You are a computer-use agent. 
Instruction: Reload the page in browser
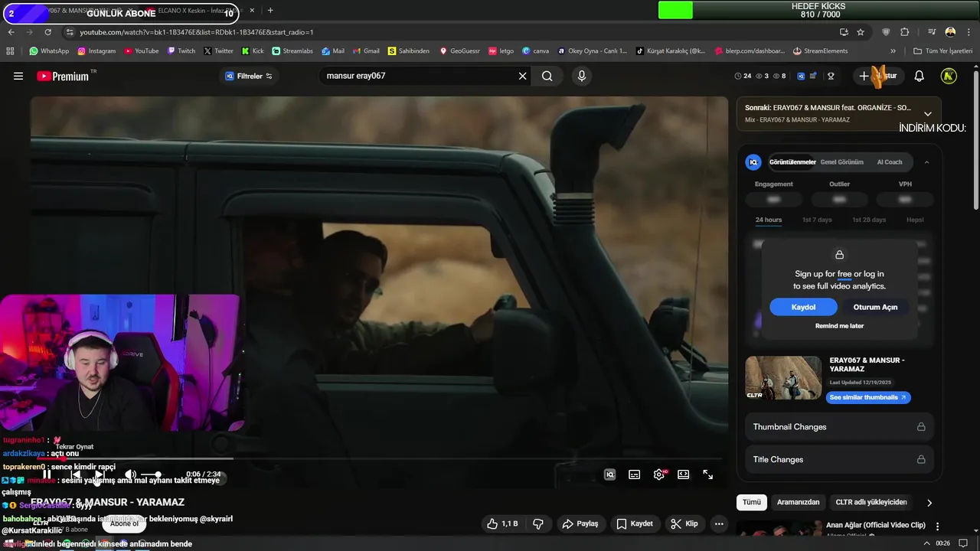click(x=47, y=32)
